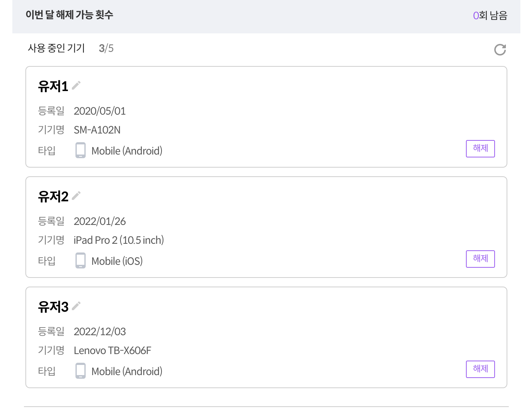The height and width of the screenshot is (415, 532).
Task: Rename 유저3 using the pencil icon
Action: tap(76, 306)
